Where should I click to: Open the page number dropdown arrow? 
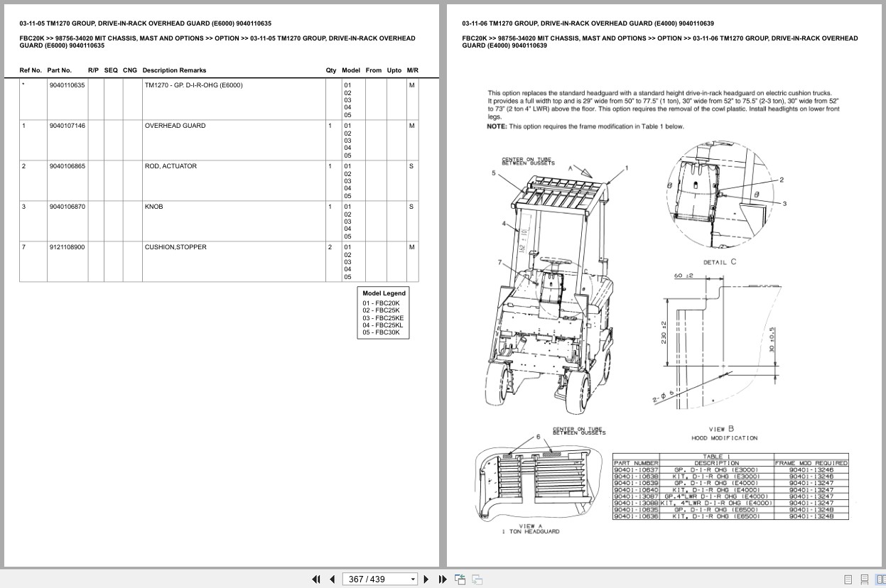[413, 579]
